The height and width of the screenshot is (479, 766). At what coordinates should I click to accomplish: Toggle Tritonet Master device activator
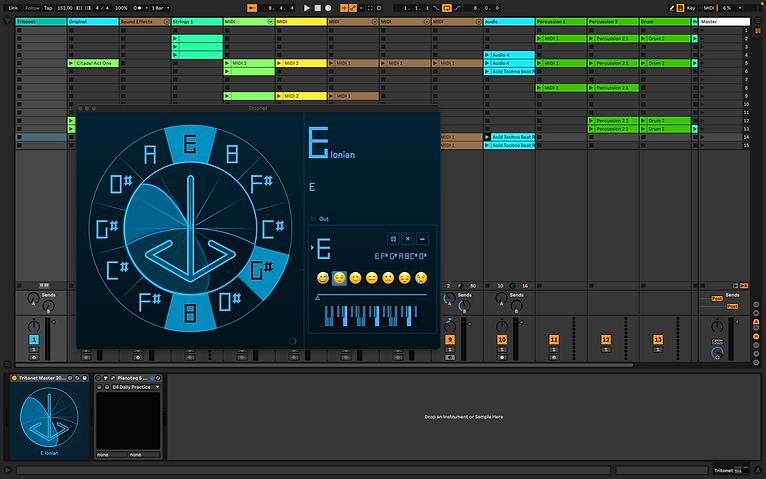[14, 378]
